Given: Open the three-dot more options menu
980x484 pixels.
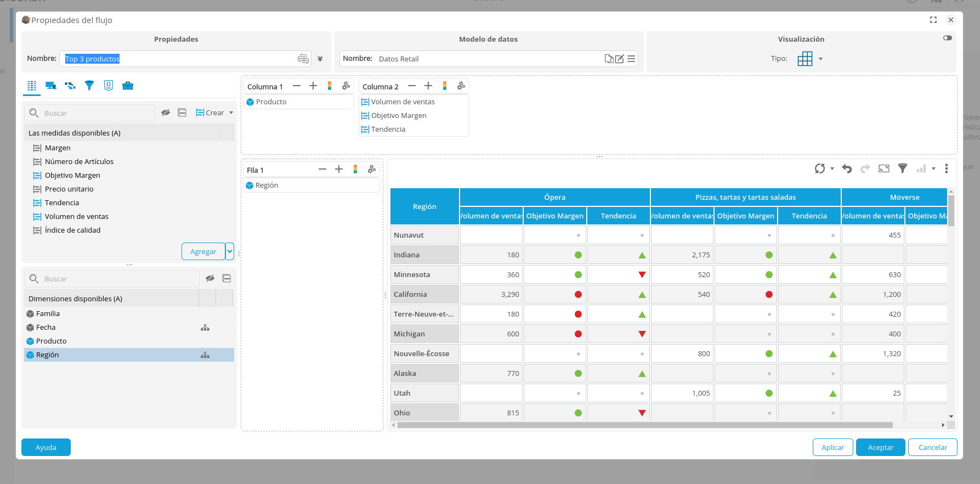Looking at the screenshot, I should pyautogui.click(x=946, y=169).
